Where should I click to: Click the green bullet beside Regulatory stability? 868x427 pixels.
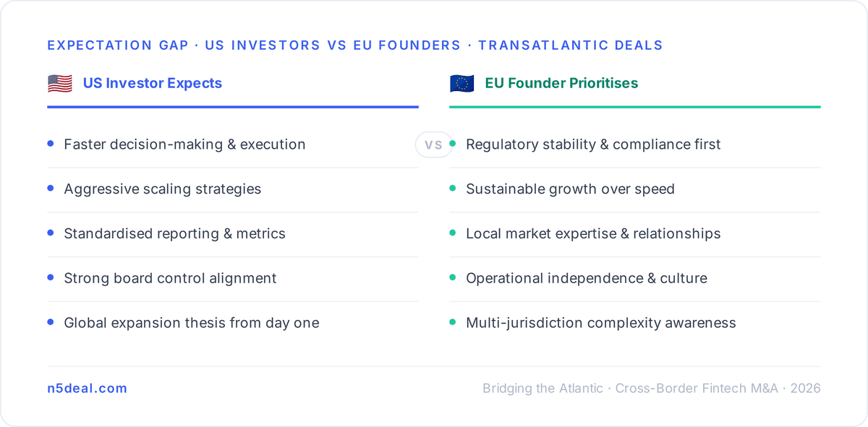click(x=453, y=144)
